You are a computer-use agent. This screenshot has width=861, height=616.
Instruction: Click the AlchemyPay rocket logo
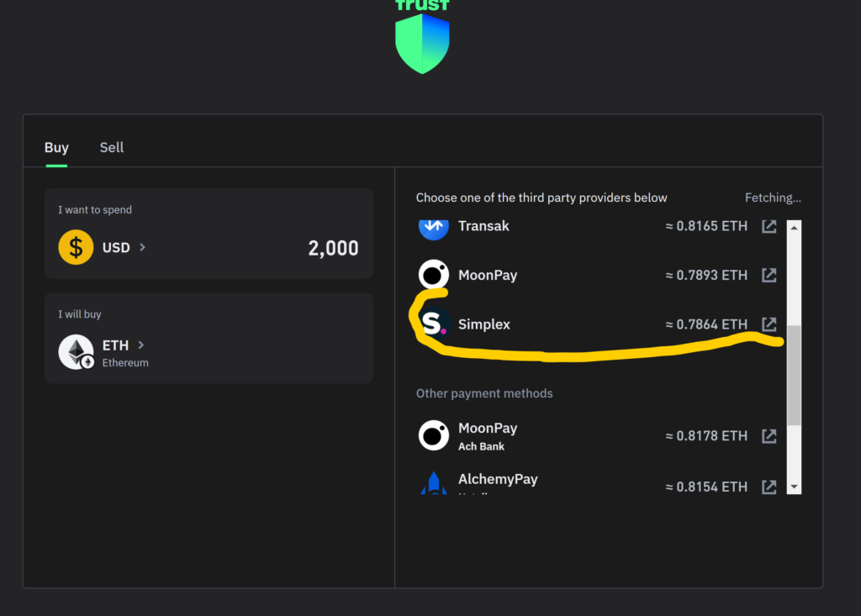click(x=434, y=483)
